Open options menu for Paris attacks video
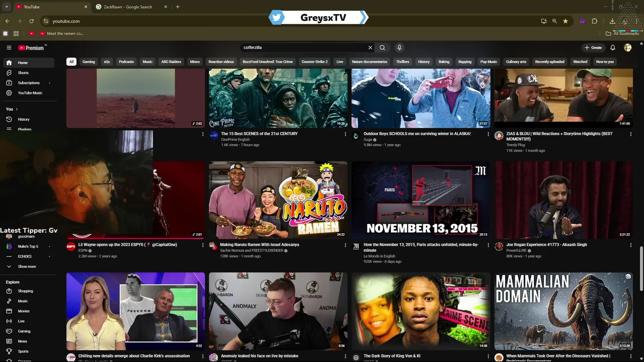 488,245
